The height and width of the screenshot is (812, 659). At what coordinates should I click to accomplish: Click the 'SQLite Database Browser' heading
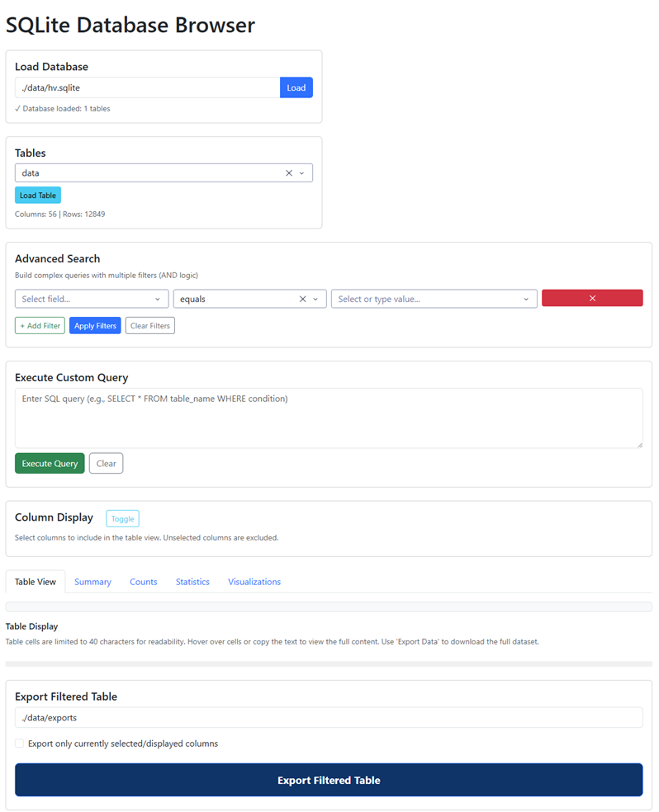coord(130,25)
